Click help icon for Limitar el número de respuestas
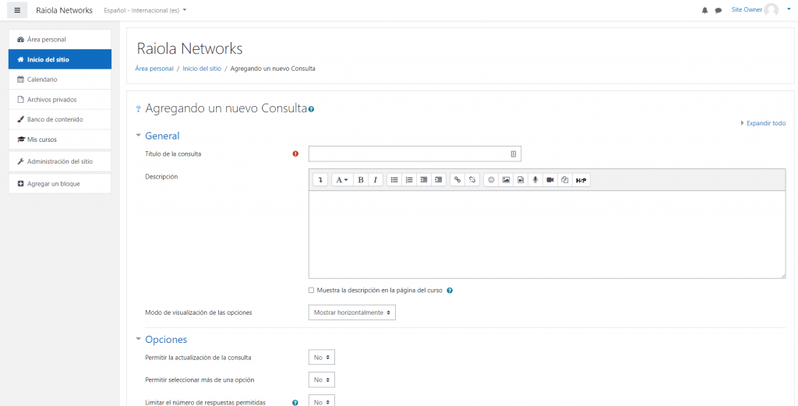Image resolution: width=798 pixels, height=406 pixels. pos(295,402)
